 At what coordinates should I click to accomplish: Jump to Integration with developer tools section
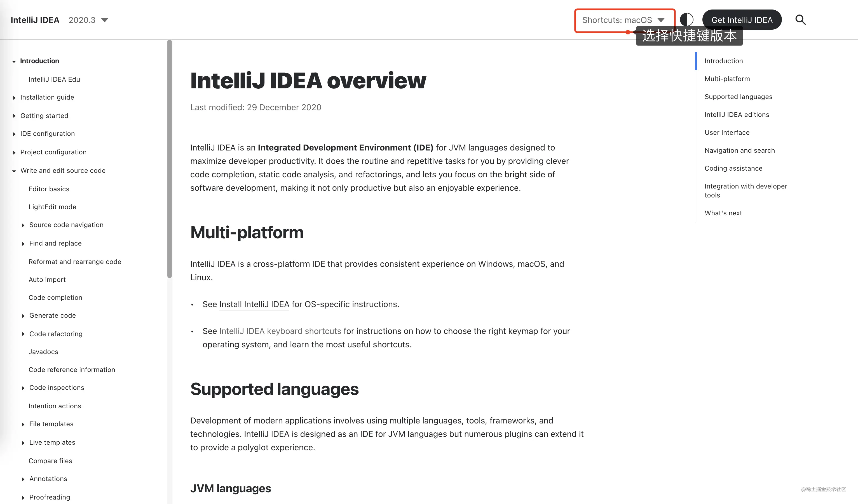click(x=746, y=190)
